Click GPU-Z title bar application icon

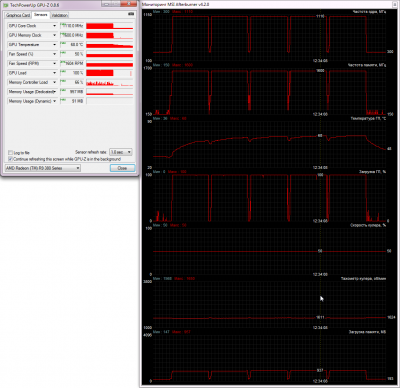click(6, 5)
